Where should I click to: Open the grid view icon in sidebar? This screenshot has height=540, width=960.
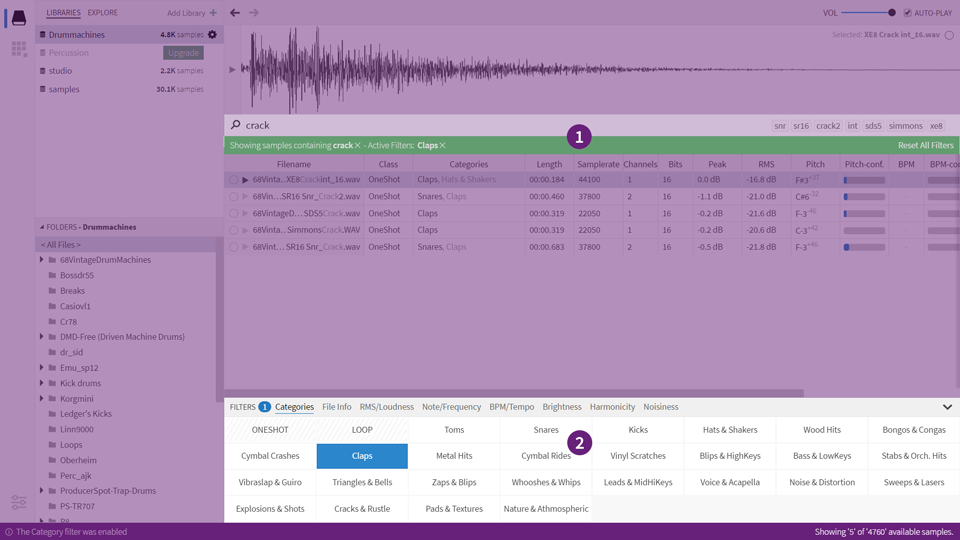tap(18, 48)
